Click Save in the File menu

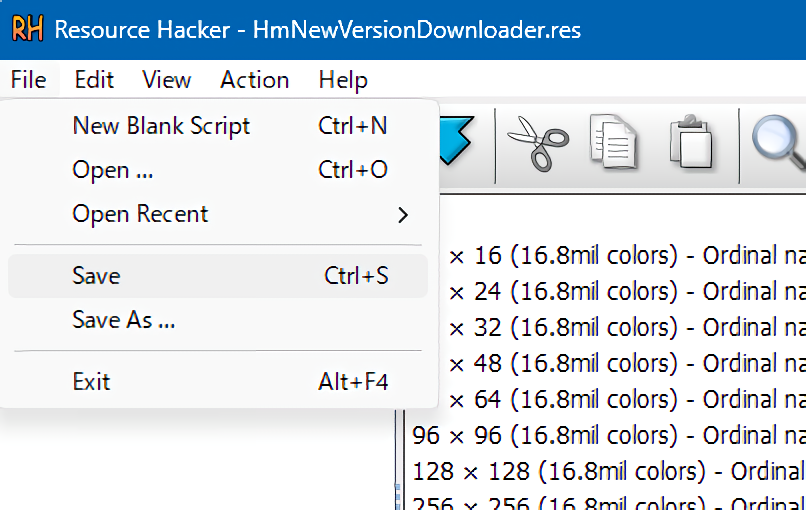point(97,276)
